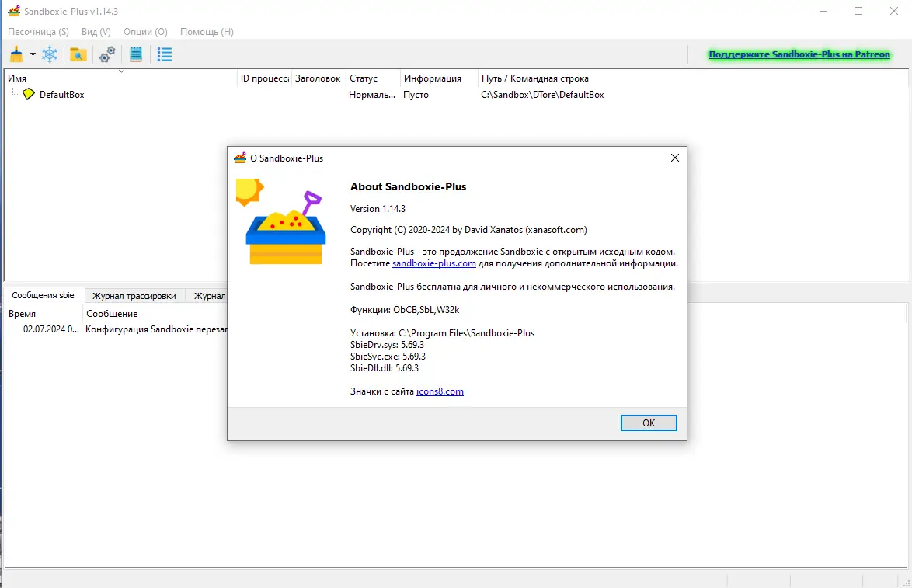
Task: Click the SbieSvc.exe: 5.69.3 line
Action: pos(388,357)
